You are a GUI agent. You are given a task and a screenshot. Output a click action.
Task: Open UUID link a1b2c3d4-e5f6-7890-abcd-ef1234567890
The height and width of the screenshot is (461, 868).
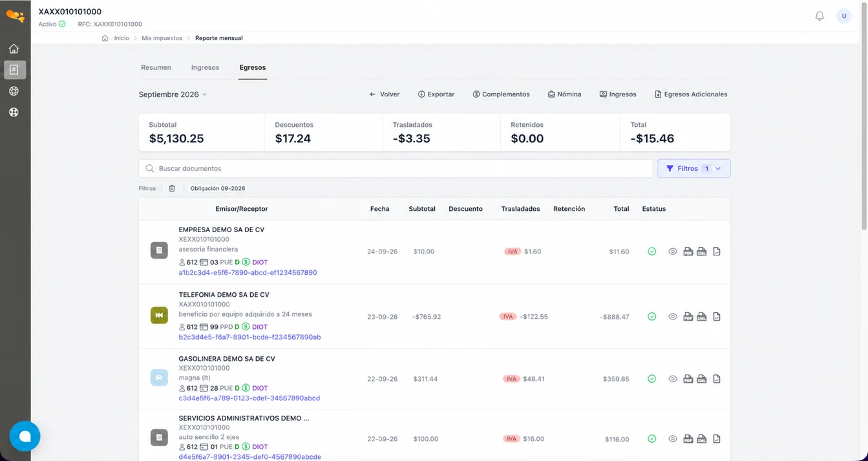[x=248, y=273]
